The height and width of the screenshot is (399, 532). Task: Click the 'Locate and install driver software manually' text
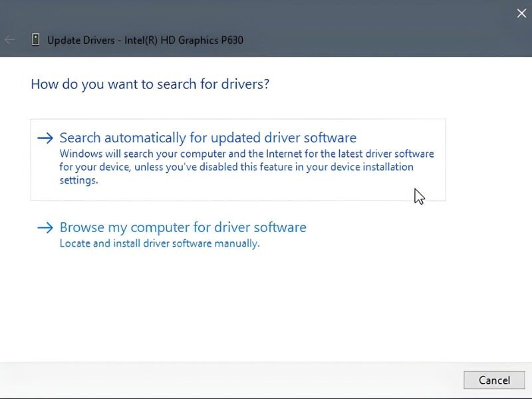pos(159,243)
